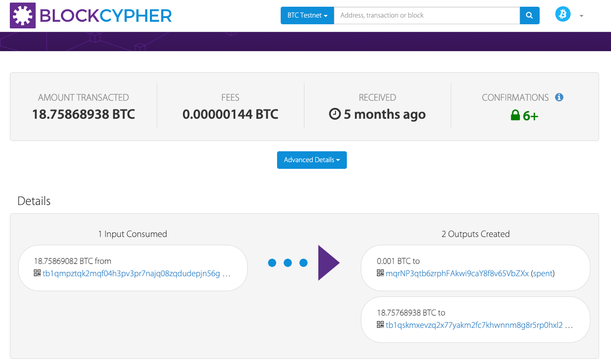Click the middle blue dot indicator
611x364 pixels.
pos(287,263)
